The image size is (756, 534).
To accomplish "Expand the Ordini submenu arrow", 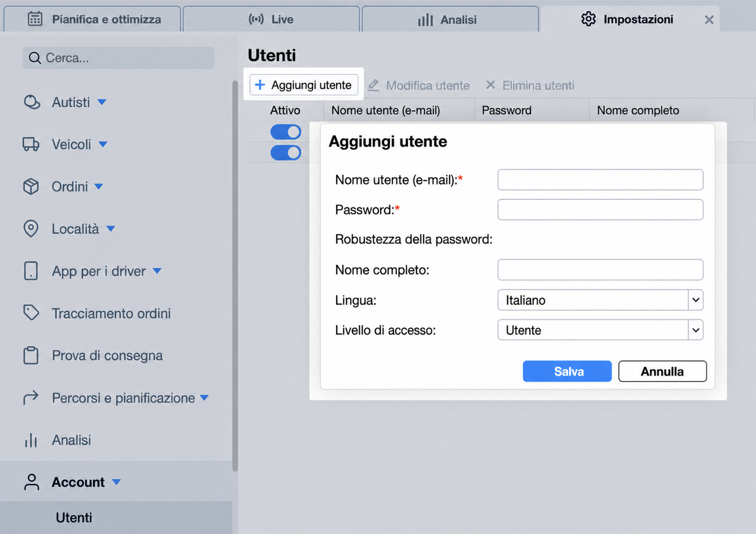I will click(99, 186).
